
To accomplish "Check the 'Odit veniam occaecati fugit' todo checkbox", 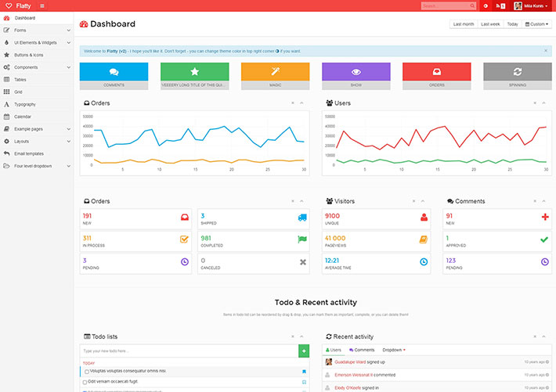I will point(85,381).
